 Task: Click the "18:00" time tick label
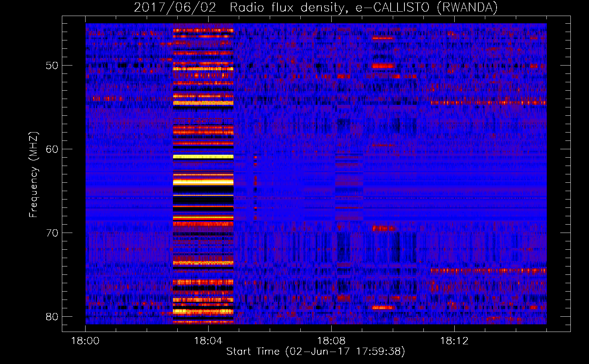(x=85, y=341)
